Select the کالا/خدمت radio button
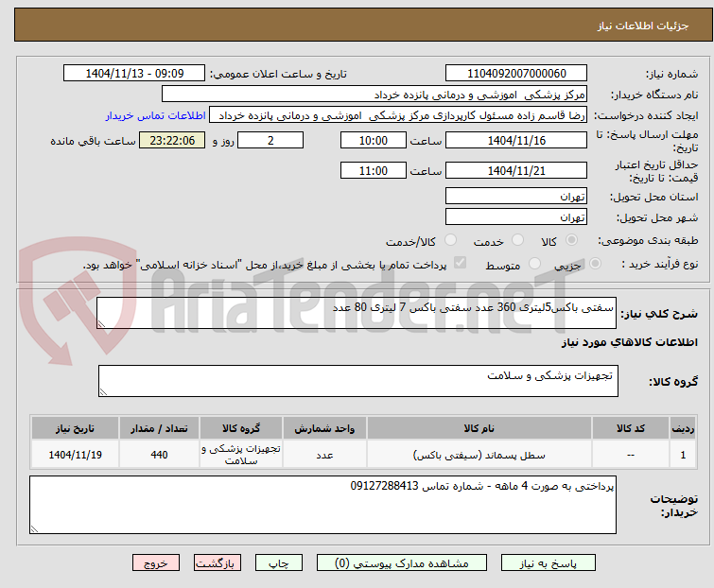714x588 pixels. (450, 240)
